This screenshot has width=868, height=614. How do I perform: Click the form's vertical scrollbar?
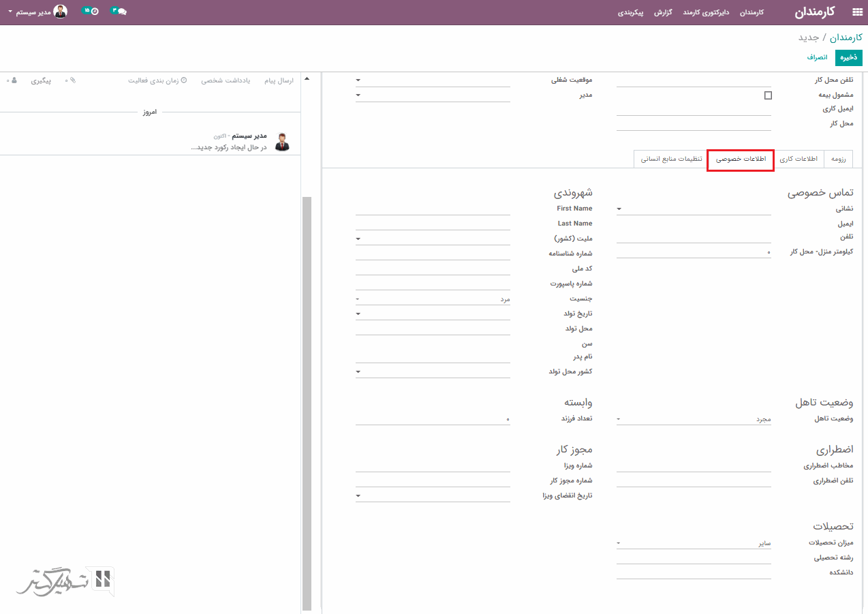click(x=307, y=402)
